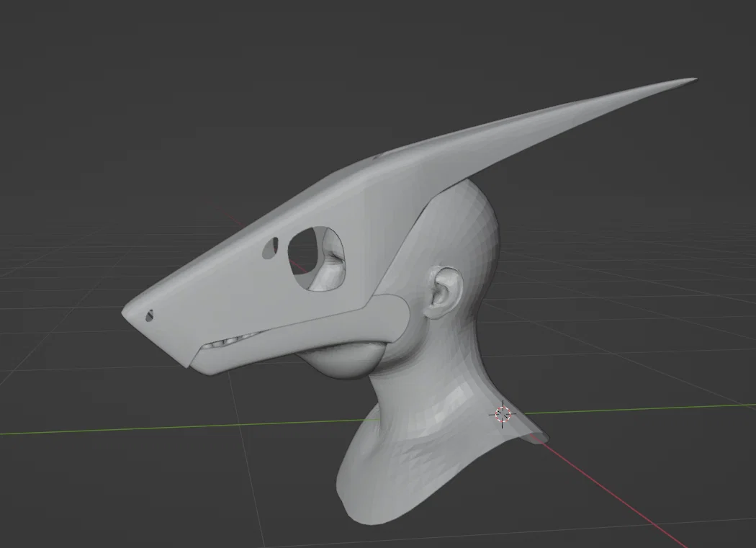The width and height of the screenshot is (756, 548).
Task: Click the large eye hole of the mask
Action: [317, 258]
